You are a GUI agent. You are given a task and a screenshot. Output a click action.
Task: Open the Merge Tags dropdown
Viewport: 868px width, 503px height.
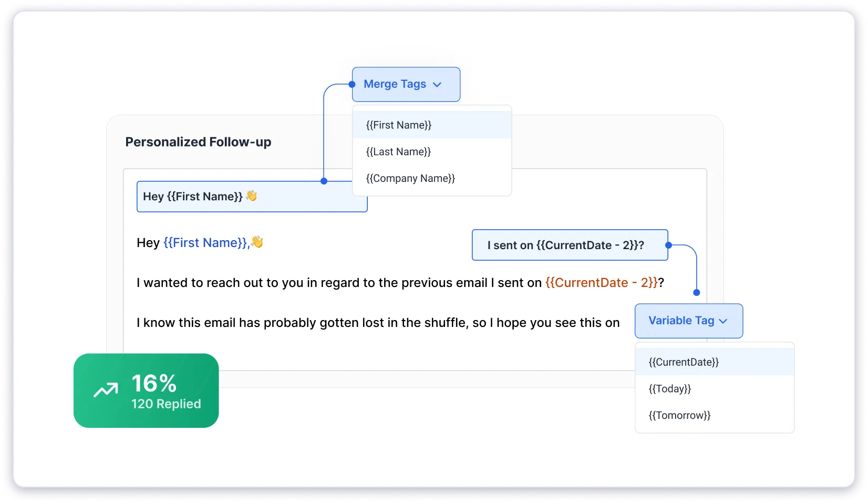pos(406,85)
